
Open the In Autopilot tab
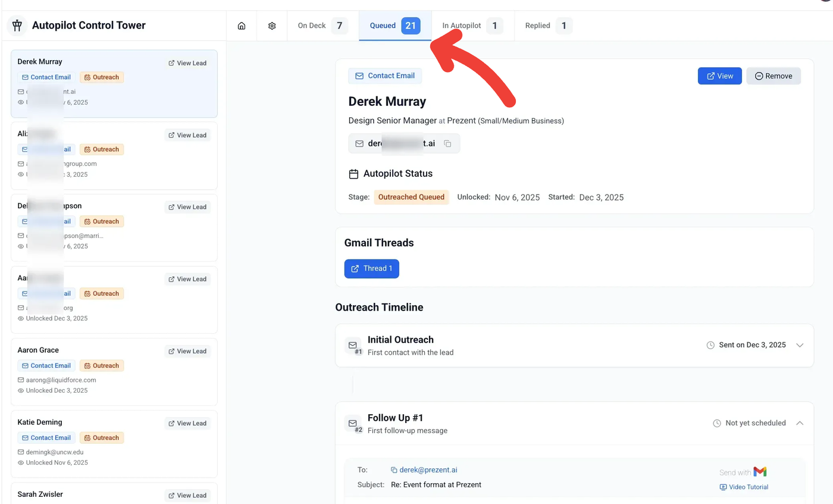473,26
